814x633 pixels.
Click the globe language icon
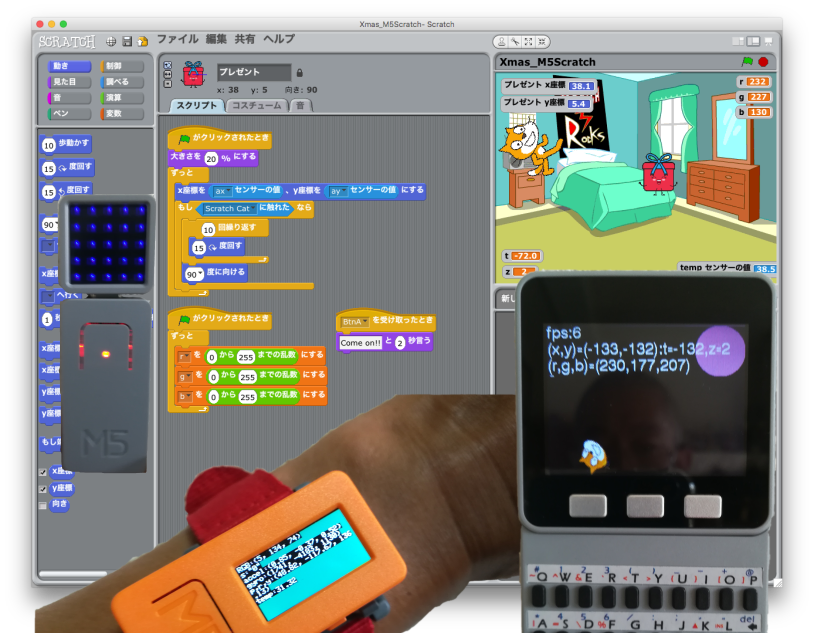coord(112,41)
